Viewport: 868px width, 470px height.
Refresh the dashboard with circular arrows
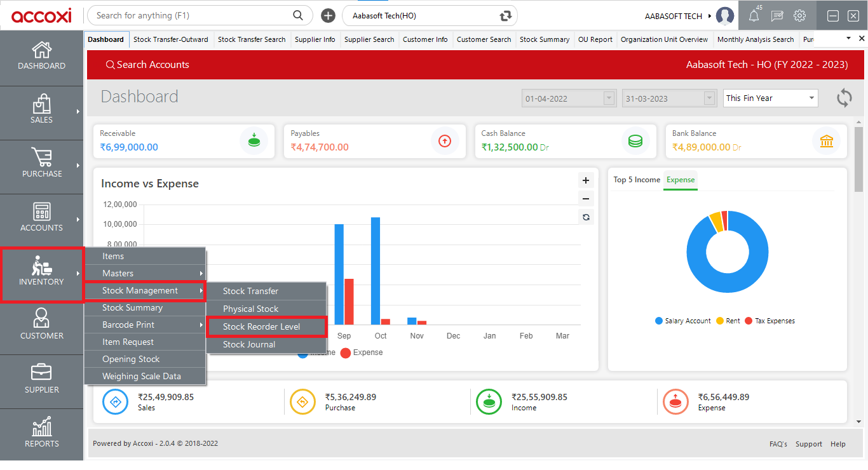tap(844, 98)
